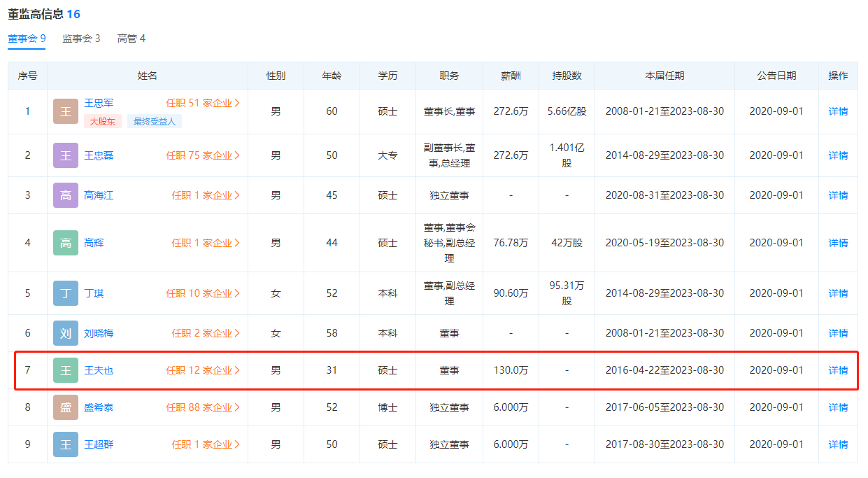The height and width of the screenshot is (478, 868).
Task: Click 王超群's avatar icon
Action: (66, 444)
